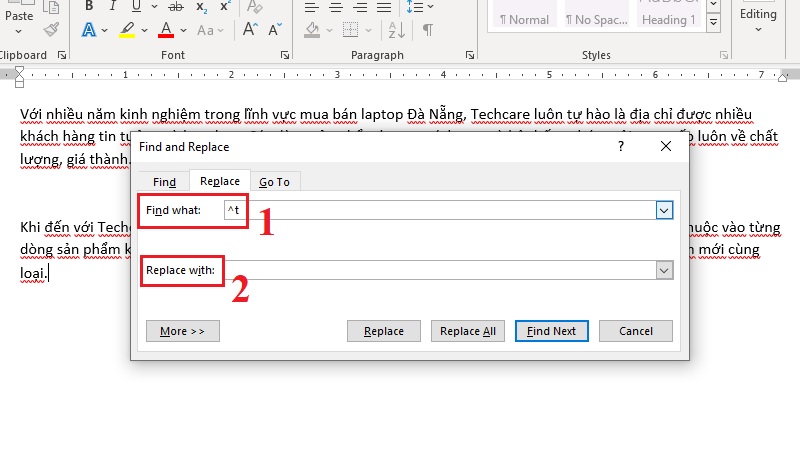Image resolution: width=800 pixels, height=450 pixels.
Task: Expand the Styles gallery More arrow
Action: pos(714,22)
